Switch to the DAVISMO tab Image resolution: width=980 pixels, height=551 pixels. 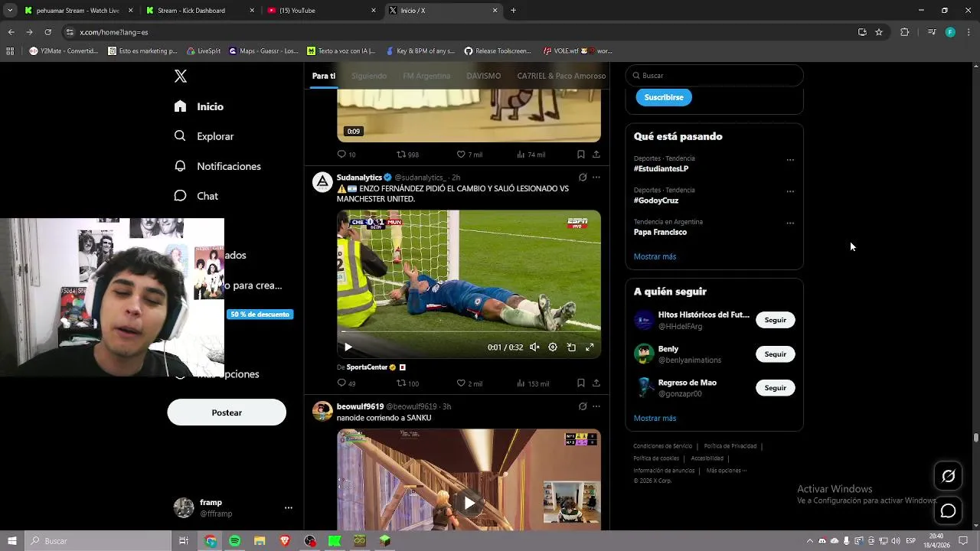(483, 76)
